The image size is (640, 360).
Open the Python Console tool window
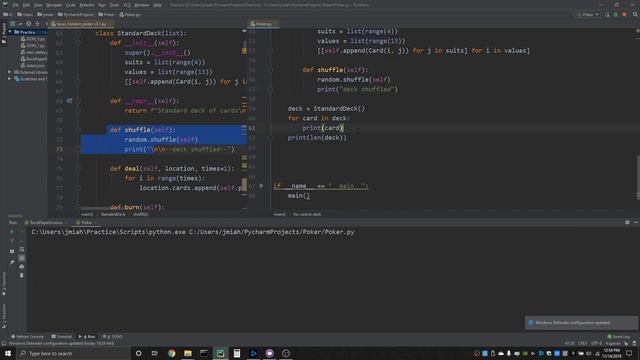27,337
